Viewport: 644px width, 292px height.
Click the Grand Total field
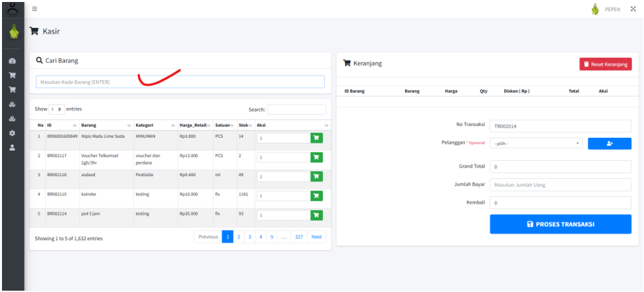[x=560, y=167]
